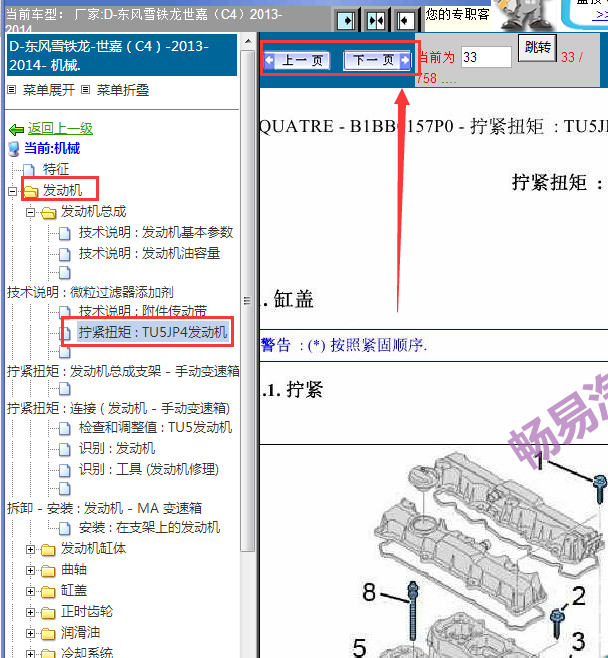
Task: Expand the 曲轴 folder
Action: tap(30, 570)
